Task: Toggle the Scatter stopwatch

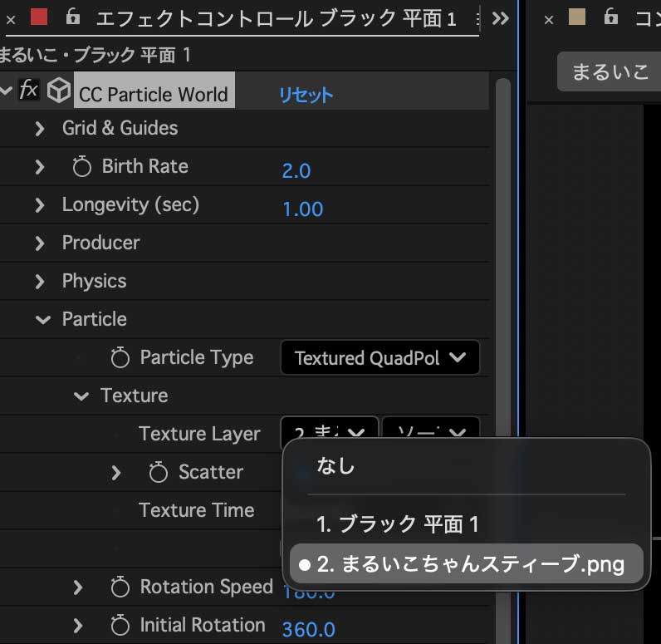Action: pyautogui.click(x=158, y=472)
